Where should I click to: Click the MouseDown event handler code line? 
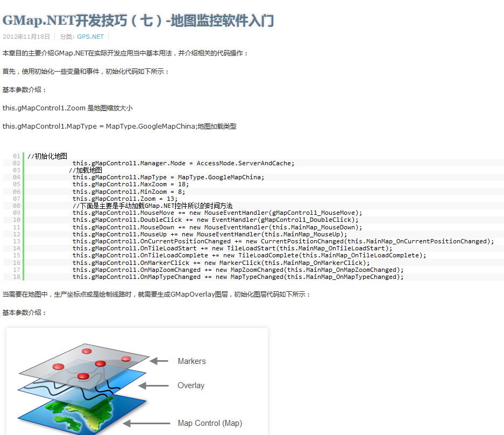pyautogui.click(x=217, y=227)
